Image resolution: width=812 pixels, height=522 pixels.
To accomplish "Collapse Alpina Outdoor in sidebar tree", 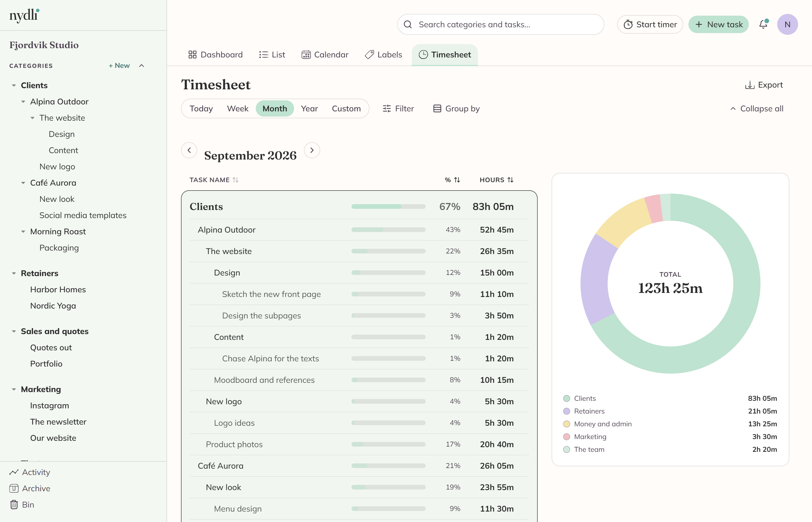I will pyautogui.click(x=23, y=102).
